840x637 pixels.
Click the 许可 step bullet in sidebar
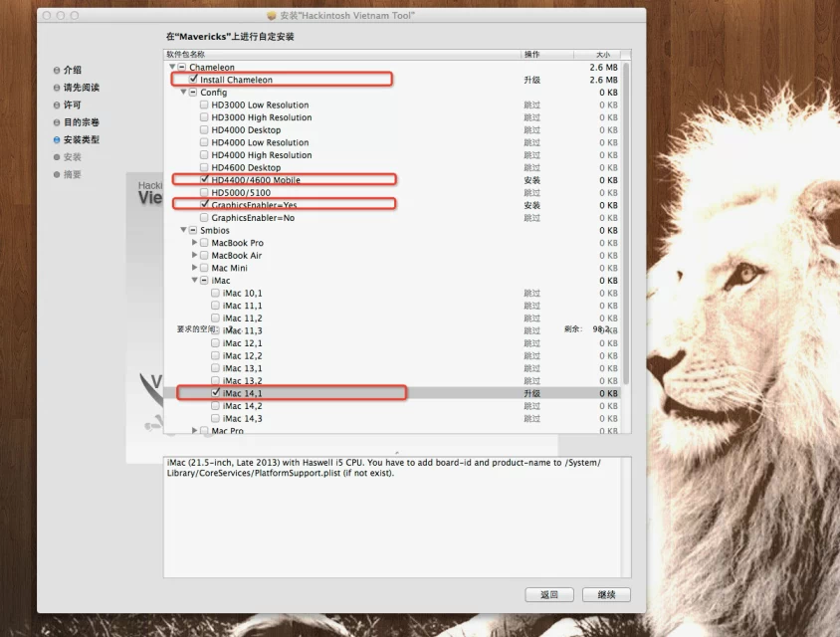pyautogui.click(x=57, y=106)
